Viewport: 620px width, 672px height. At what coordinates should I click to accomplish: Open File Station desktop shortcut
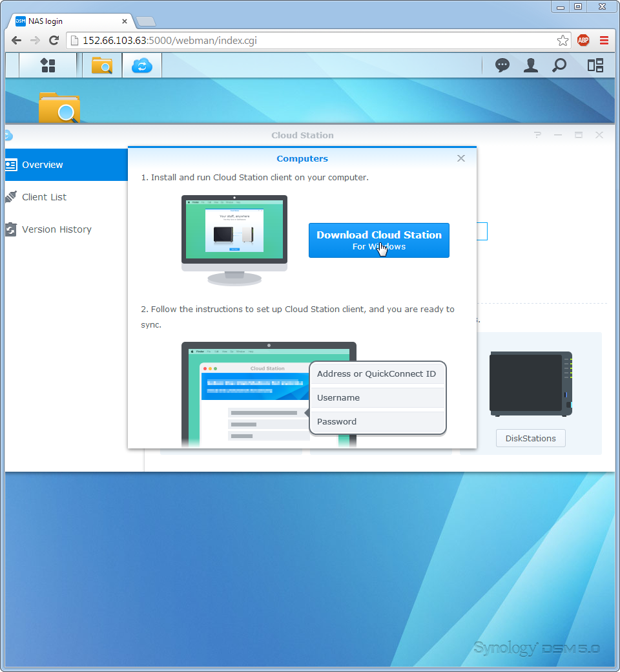pyautogui.click(x=59, y=107)
